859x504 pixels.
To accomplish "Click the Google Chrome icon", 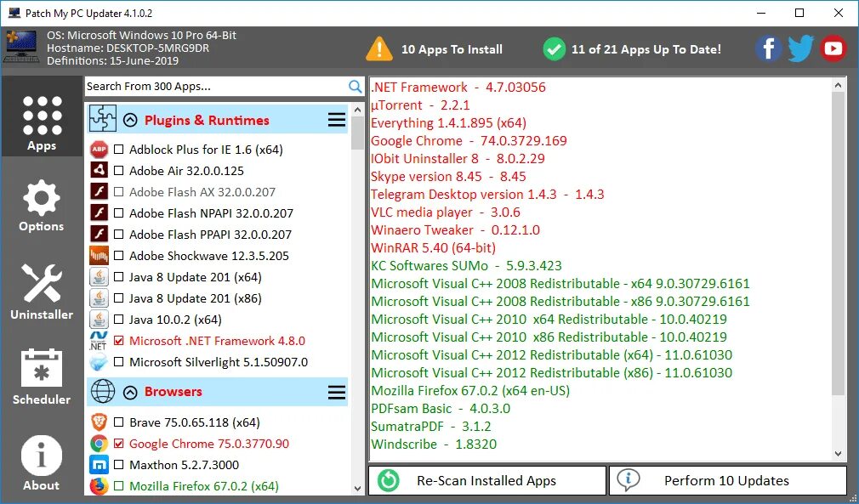I will 100,444.
